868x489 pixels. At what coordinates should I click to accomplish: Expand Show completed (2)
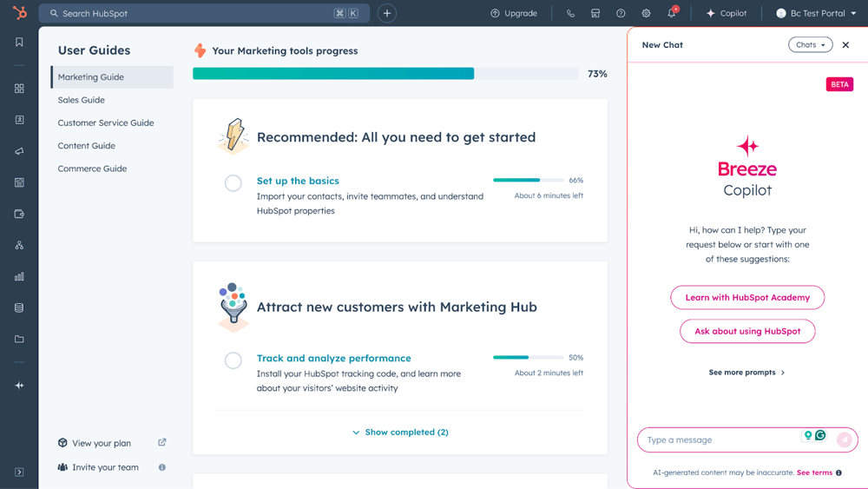[400, 432]
